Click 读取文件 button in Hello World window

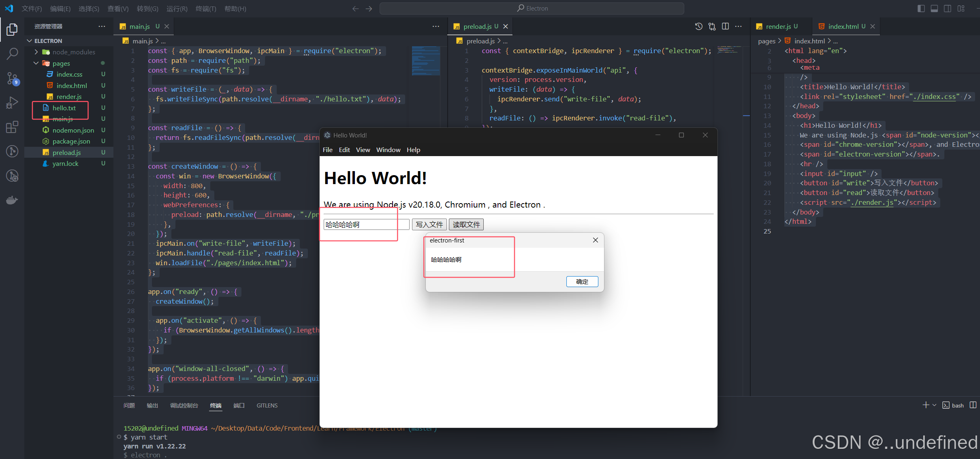[466, 224]
